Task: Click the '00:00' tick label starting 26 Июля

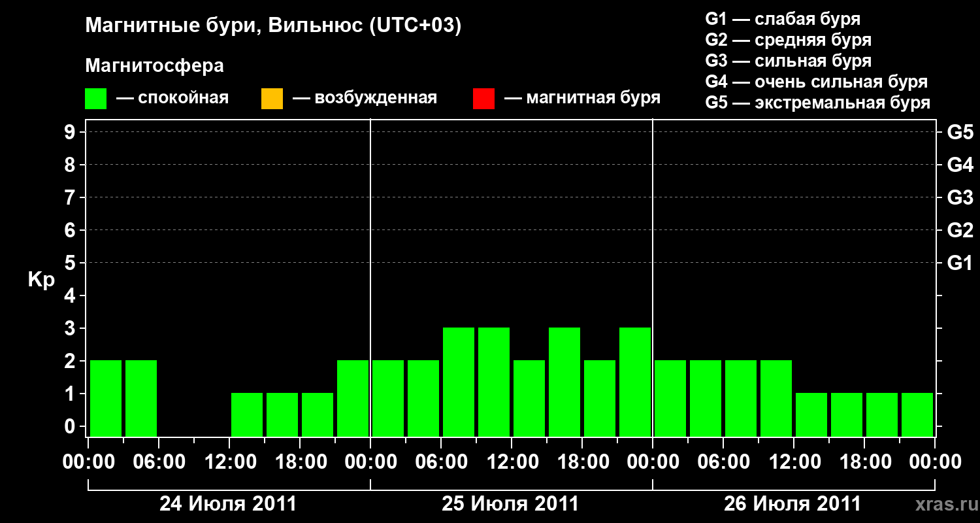Action: tap(653, 462)
